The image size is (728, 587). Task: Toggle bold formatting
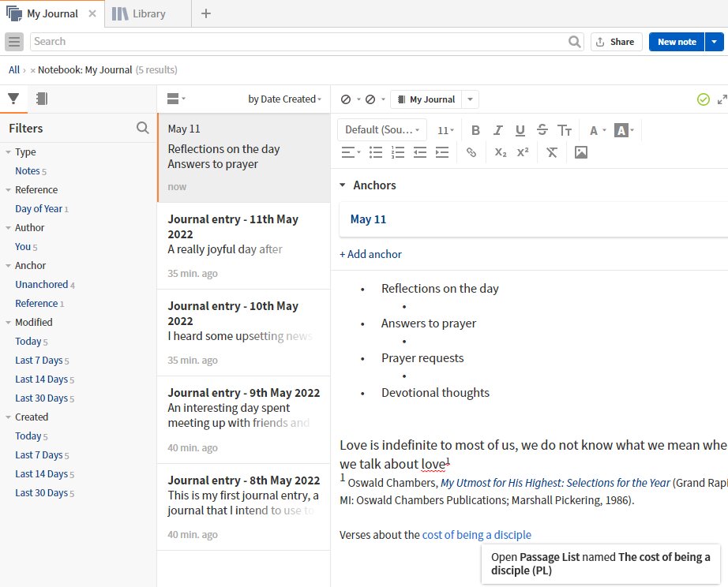(x=475, y=130)
